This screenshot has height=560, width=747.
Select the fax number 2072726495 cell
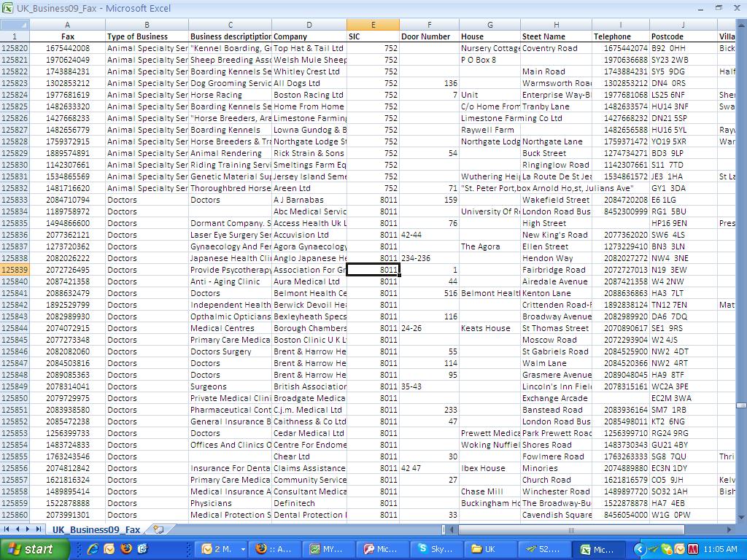click(67, 270)
